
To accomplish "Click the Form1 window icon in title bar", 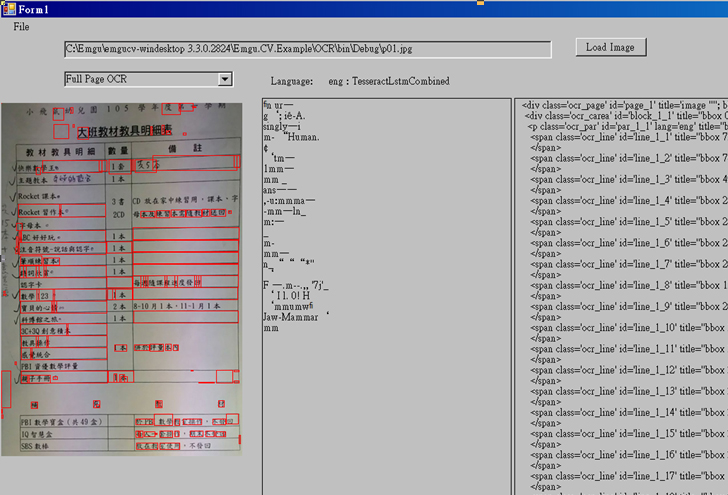I will (7, 8).
